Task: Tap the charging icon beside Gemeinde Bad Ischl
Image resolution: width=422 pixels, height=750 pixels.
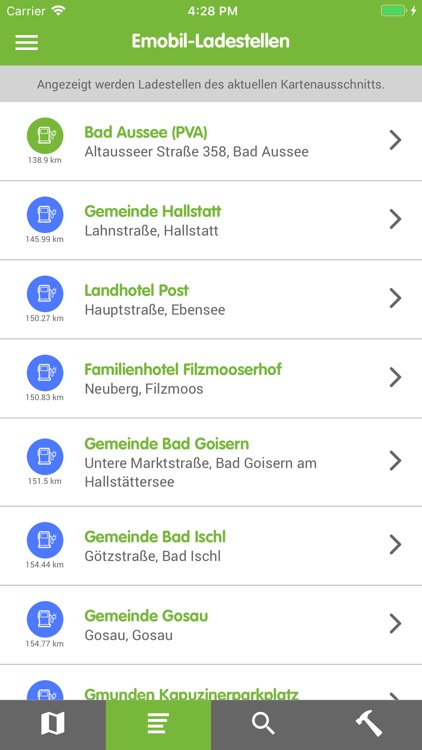Action: pyautogui.click(x=45, y=540)
